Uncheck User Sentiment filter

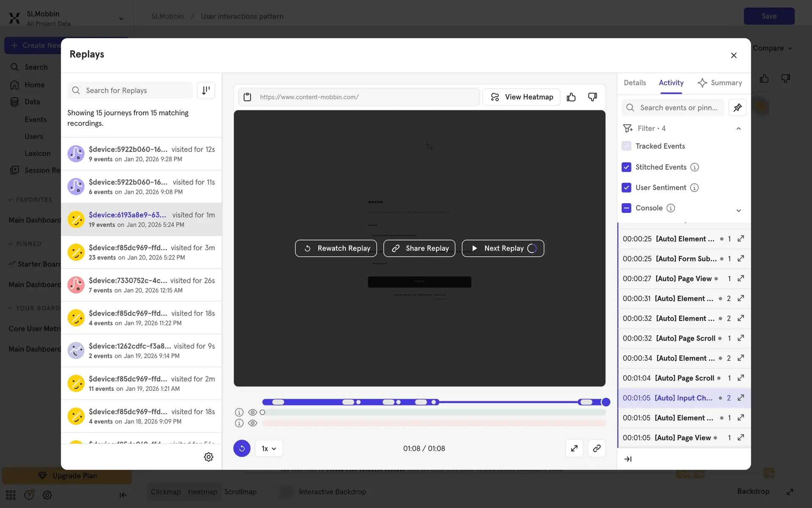click(626, 188)
